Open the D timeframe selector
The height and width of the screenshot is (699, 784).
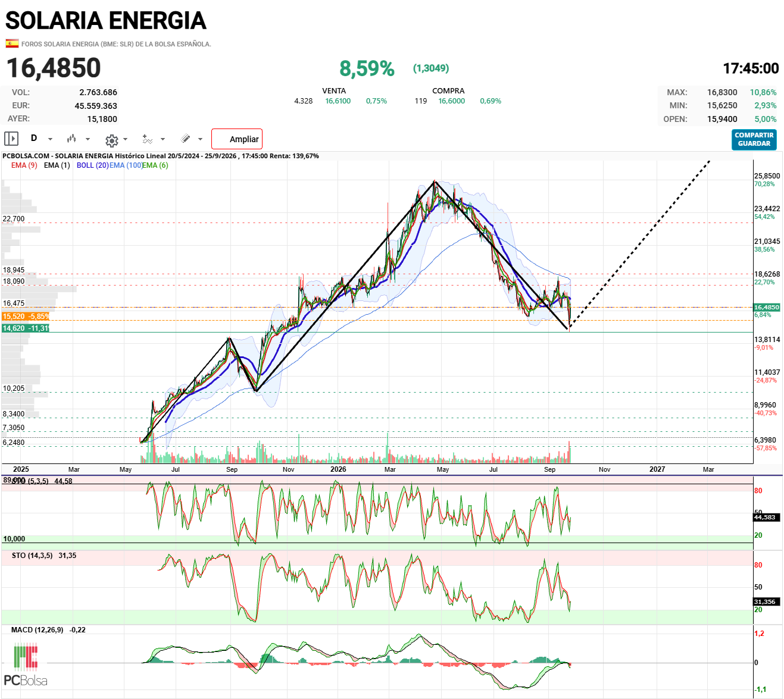pyautogui.click(x=34, y=138)
